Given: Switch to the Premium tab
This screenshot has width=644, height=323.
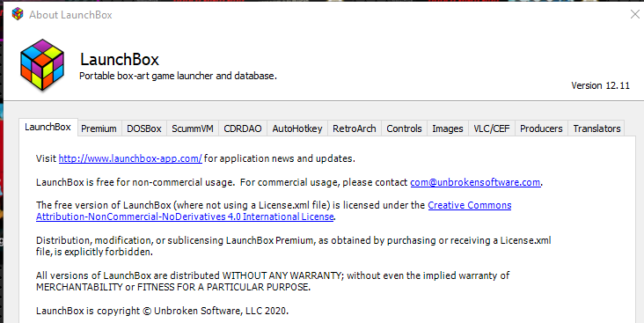Looking at the screenshot, I should pyautogui.click(x=99, y=128).
